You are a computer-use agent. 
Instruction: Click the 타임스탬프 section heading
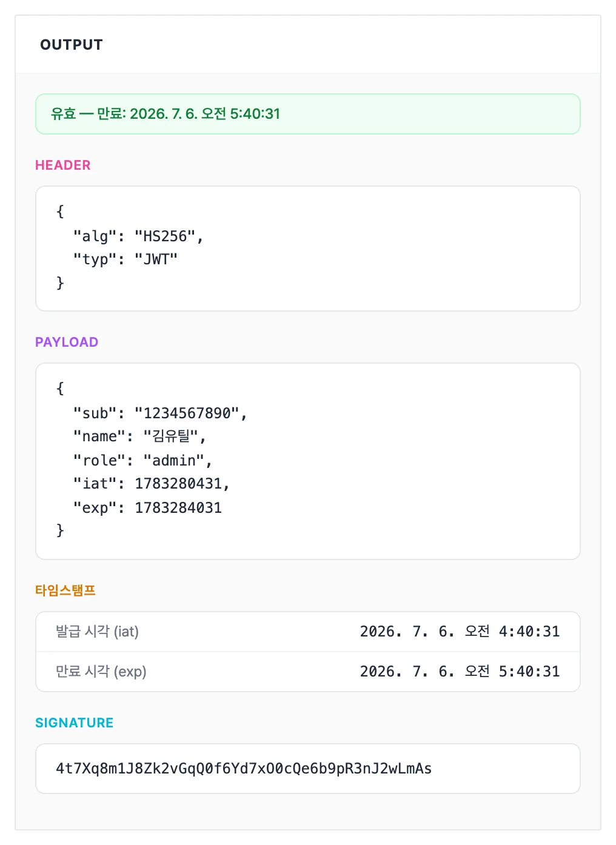[65, 590]
